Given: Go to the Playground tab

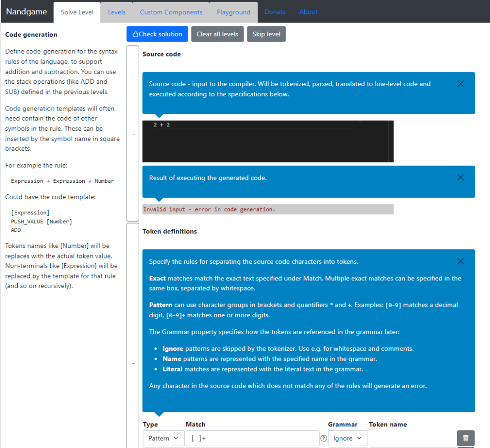Looking at the screenshot, I should pyautogui.click(x=234, y=12).
